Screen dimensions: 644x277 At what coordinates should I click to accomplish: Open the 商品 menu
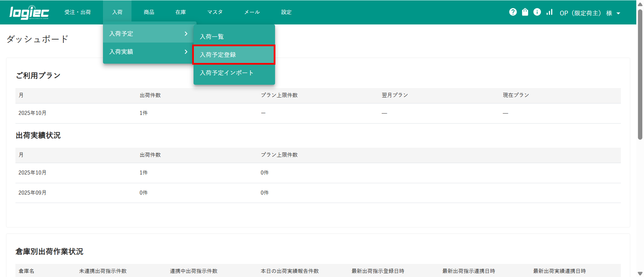(149, 12)
